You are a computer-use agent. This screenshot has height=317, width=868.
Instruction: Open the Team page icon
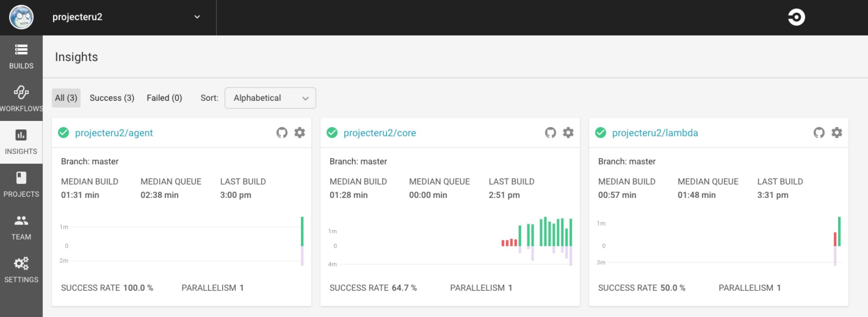coord(21,221)
